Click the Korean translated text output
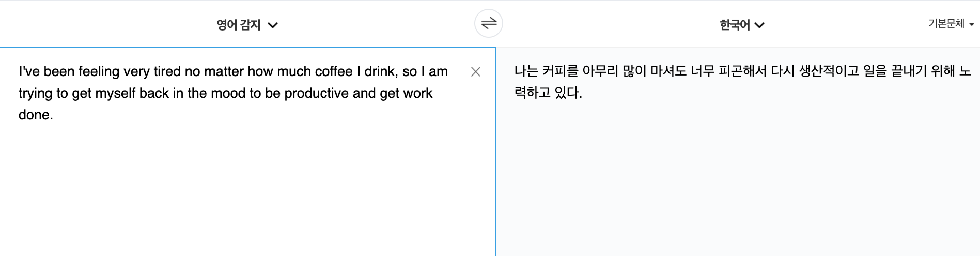The image size is (980, 256). (742, 82)
